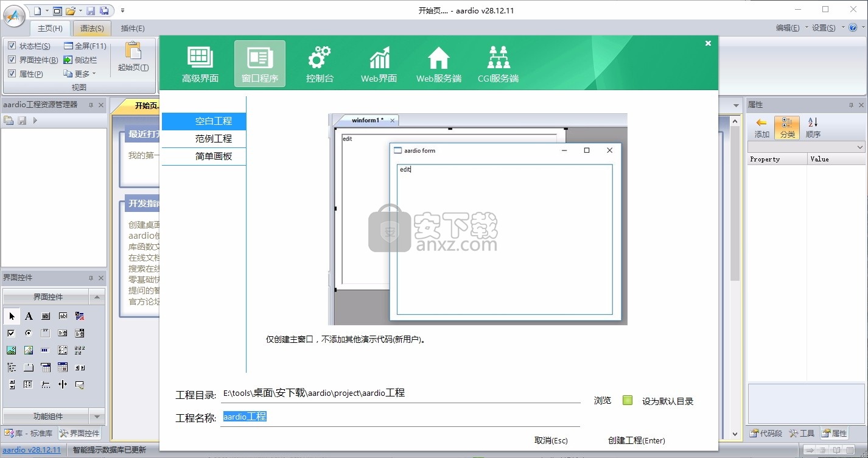This screenshot has width=868, height=458.
Task: Pick the CGI服务端 org-chart icon
Action: click(x=498, y=63)
